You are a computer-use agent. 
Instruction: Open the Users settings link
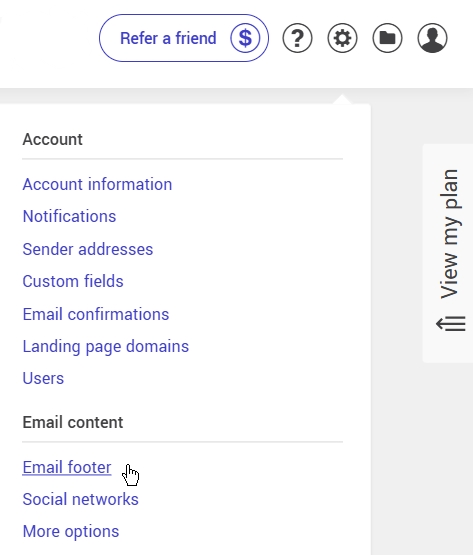(43, 378)
